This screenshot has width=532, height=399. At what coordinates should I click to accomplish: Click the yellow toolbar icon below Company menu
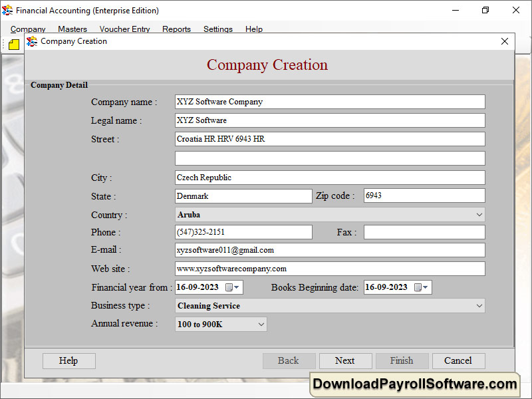pos(14,45)
